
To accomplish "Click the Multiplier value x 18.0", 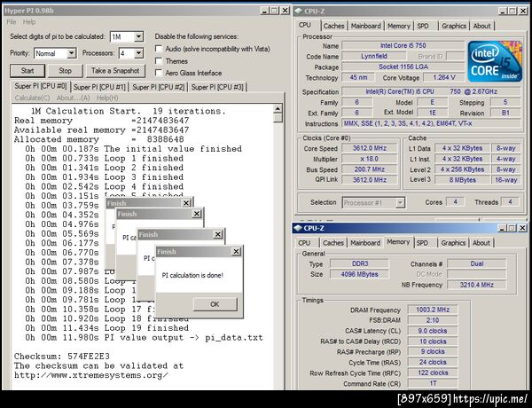I will pos(369,159).
